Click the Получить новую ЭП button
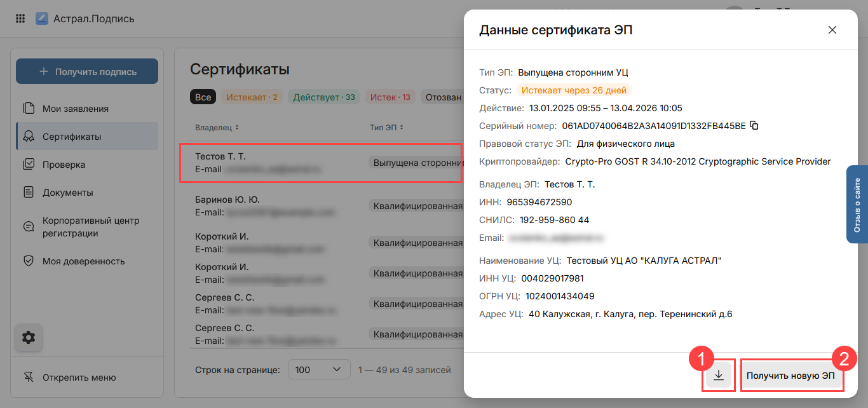The image size is (868, 408). click(x=791, y=376)
